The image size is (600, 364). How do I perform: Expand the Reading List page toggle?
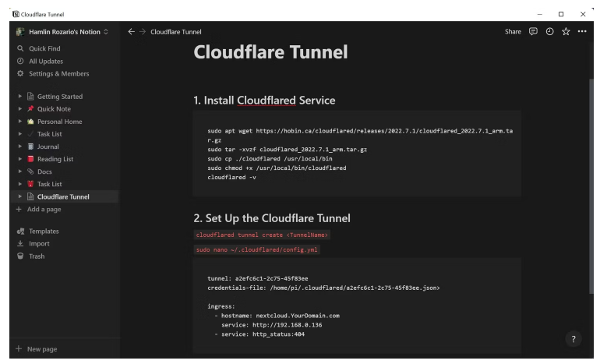(20, 159)
